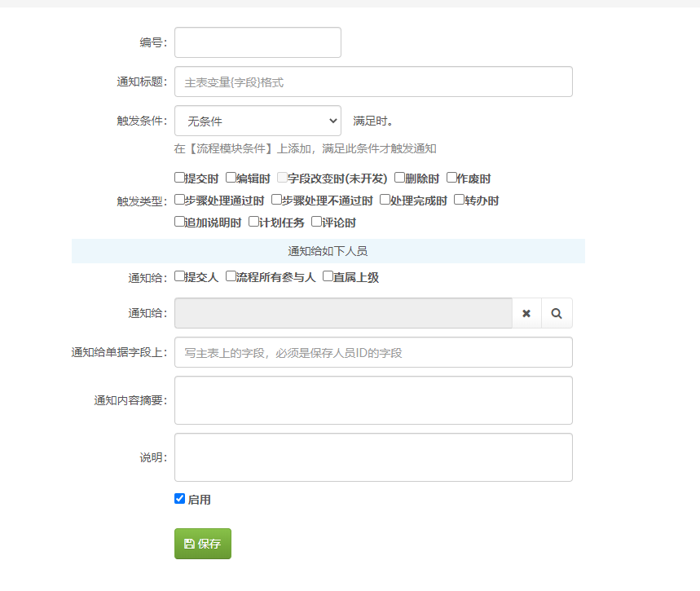Toggle the 作废时 checkbox

coord(452,178)
